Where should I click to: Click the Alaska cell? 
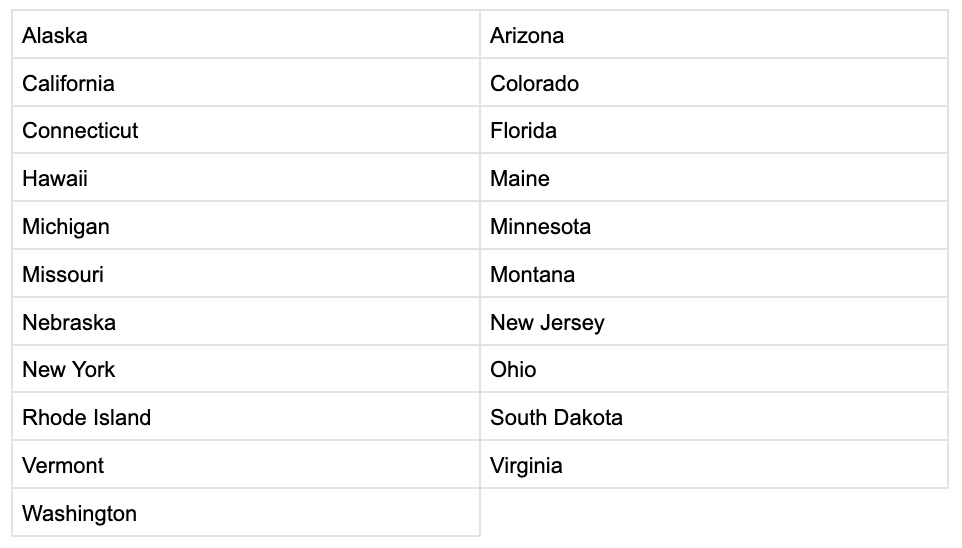tap(55, 36)
